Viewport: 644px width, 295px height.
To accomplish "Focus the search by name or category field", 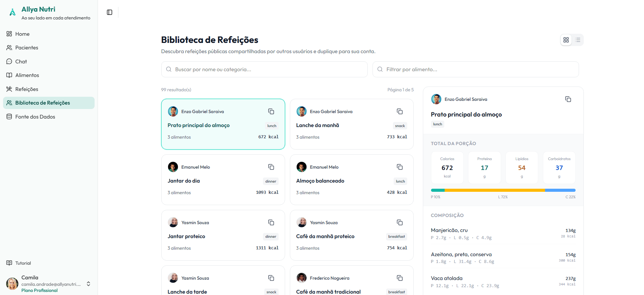I will 264,69.
